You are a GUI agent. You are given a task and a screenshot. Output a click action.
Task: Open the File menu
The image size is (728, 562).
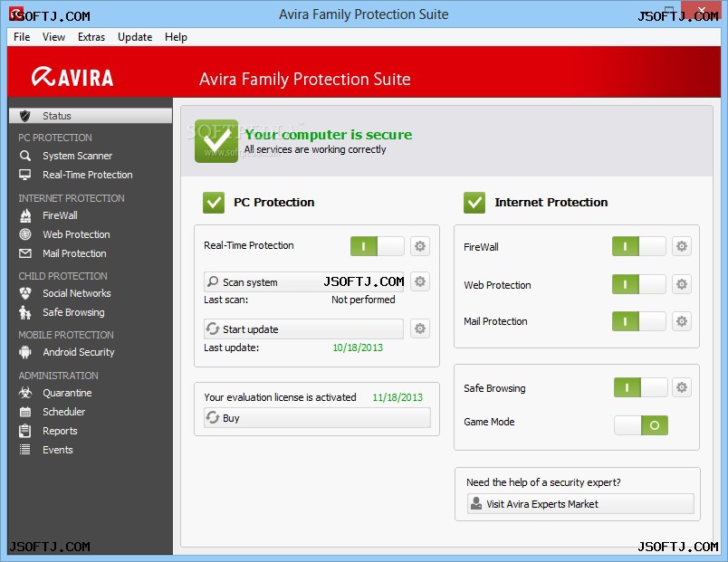pos(22,37)
